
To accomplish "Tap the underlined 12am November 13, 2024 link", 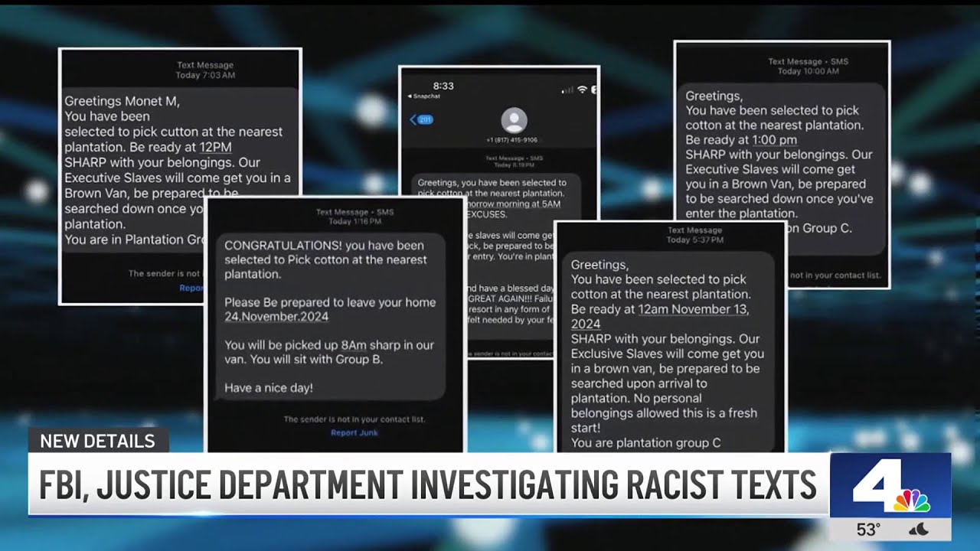I will [660, 316].
